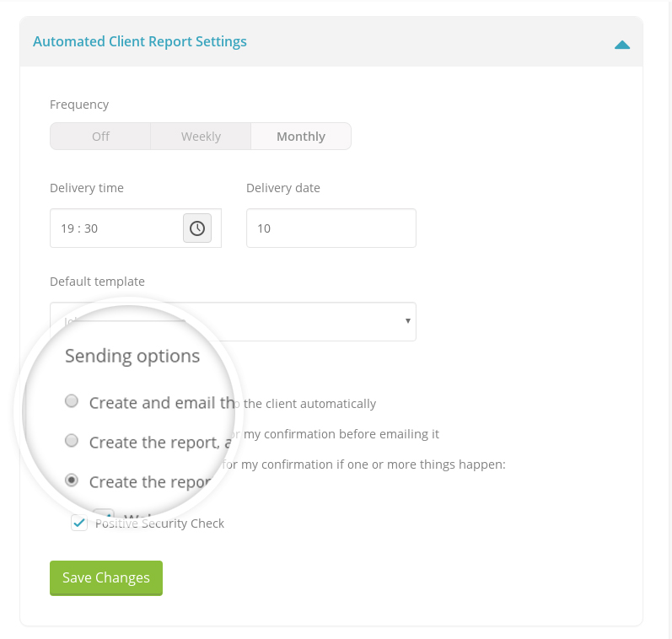Viewport: 672px width, 639px height.
Task: Click the Default template dropdown arrow
Action: [407, 321]
